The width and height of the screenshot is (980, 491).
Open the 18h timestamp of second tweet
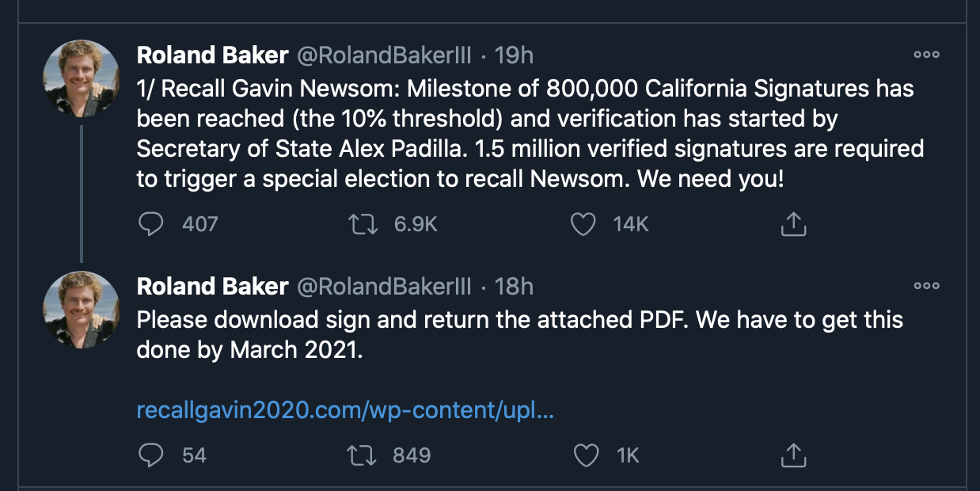(514, 286)
